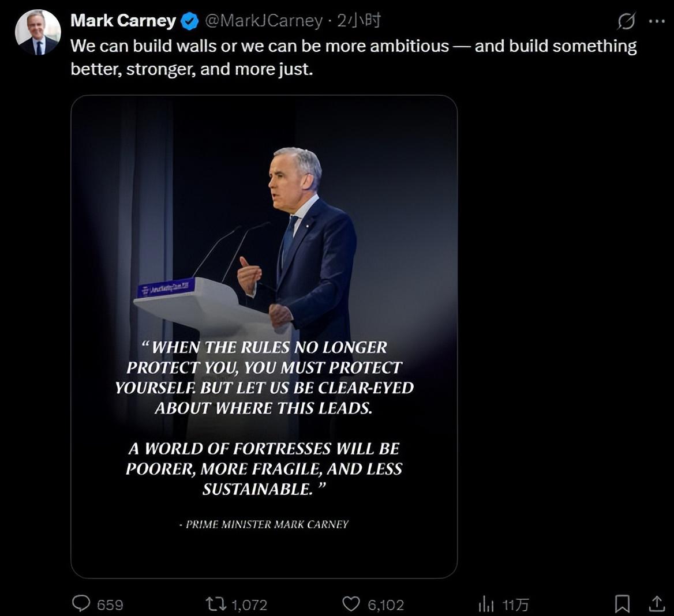Click the views bar chart icon
This screenshot has height=616, width=674.
pyautogui.click(x=486, y=604)
